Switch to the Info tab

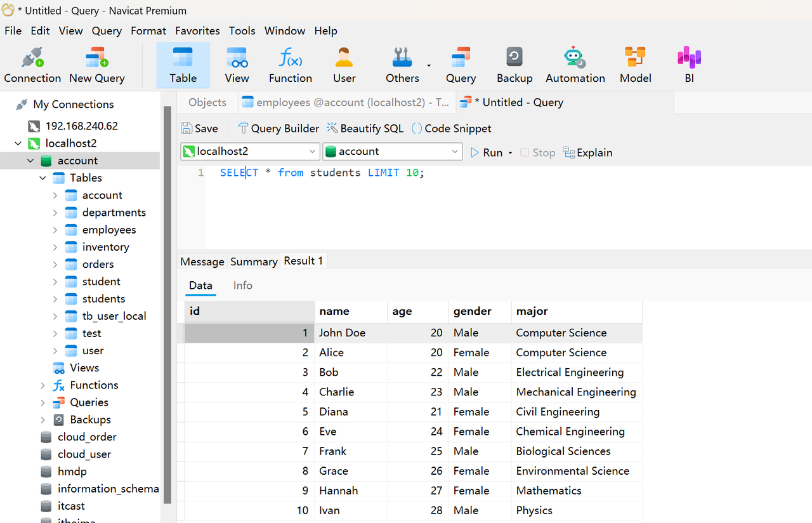point(242,286)
